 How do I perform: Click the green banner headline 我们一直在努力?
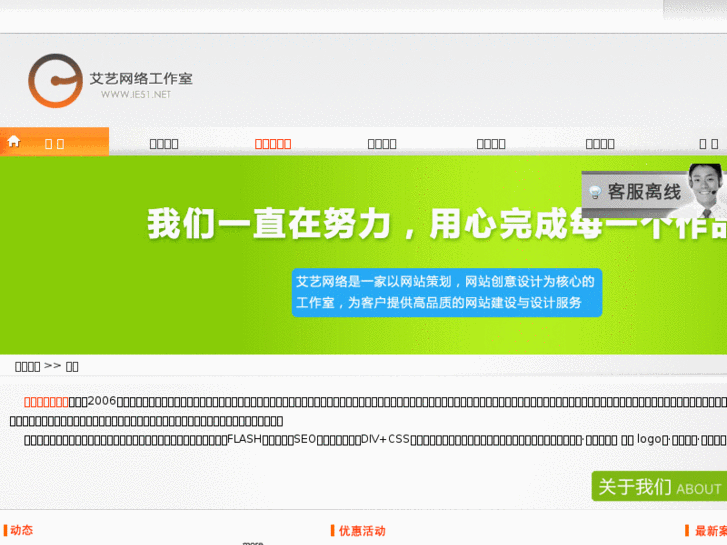[x=269, y=224]
